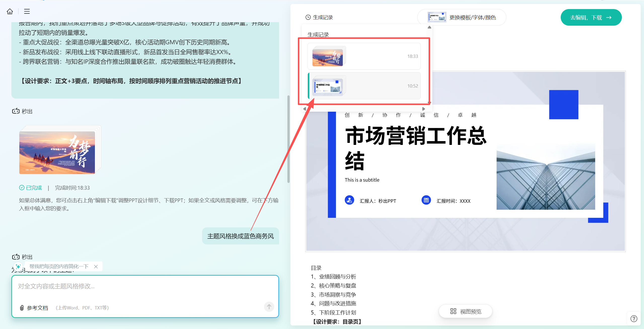The height and width of the screenshot is (329, 644).
Task: Open 视图预览 grid view button
Action: 466,311
